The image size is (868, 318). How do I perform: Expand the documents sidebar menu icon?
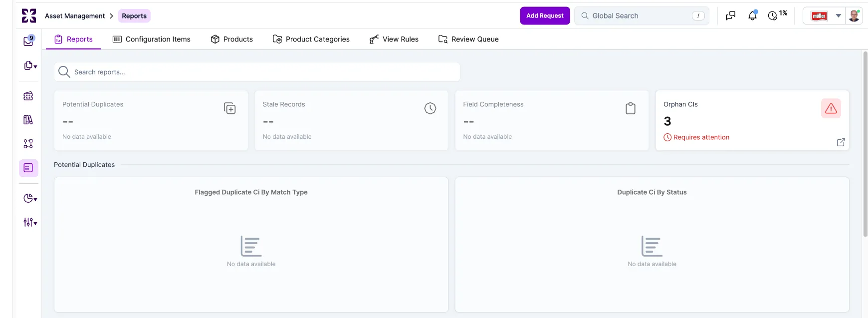coord(30,65)
